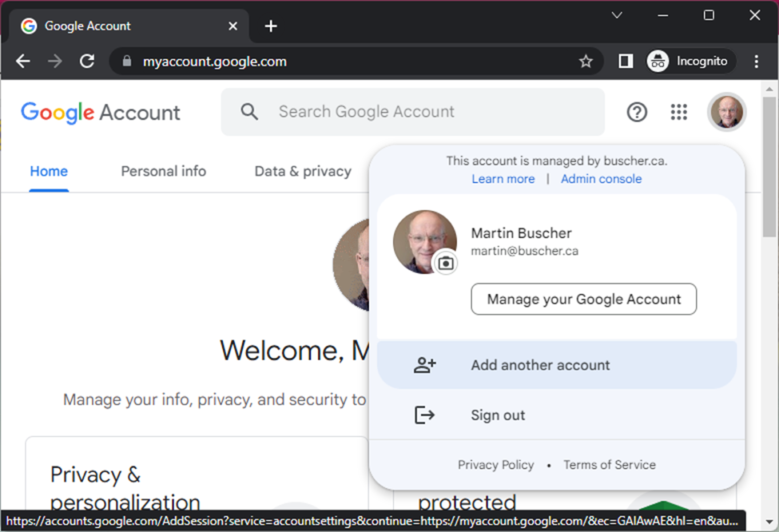Click the profile avatar in the header

727,113
